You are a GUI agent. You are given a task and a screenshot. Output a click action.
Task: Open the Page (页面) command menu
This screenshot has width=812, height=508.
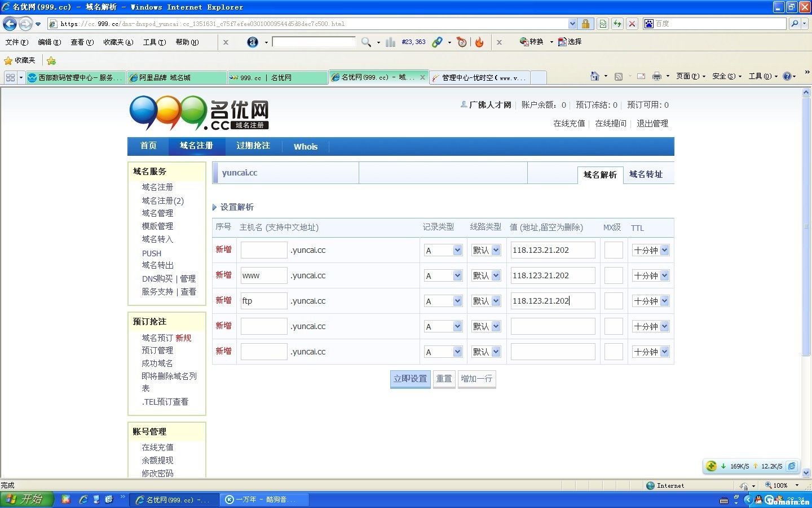[x=690, y=76]
